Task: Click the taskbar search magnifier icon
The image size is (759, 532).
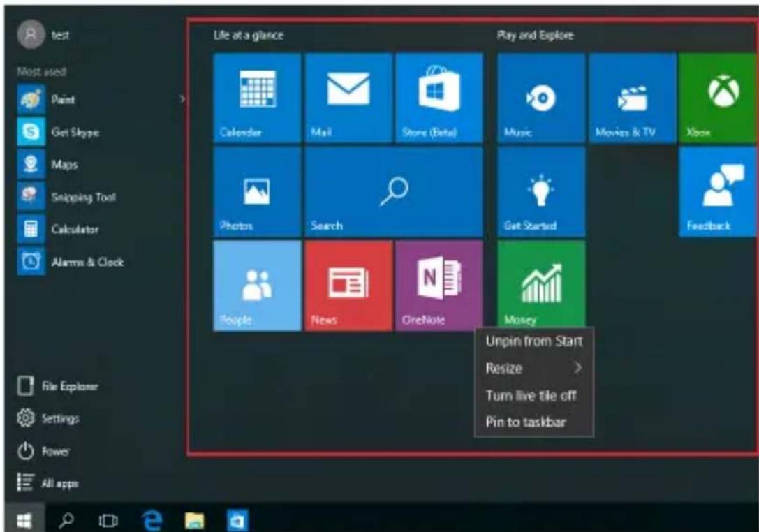Action: (x=66, y=520)
